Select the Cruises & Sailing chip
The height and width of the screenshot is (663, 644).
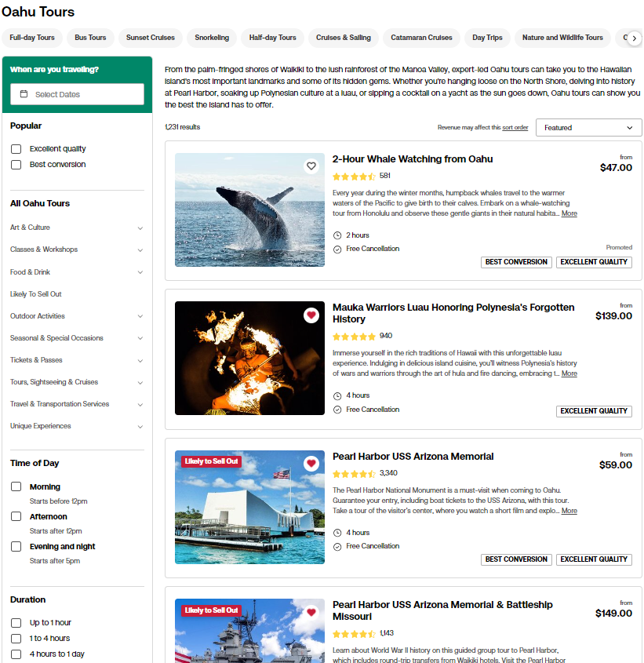(x=344, y=38)
